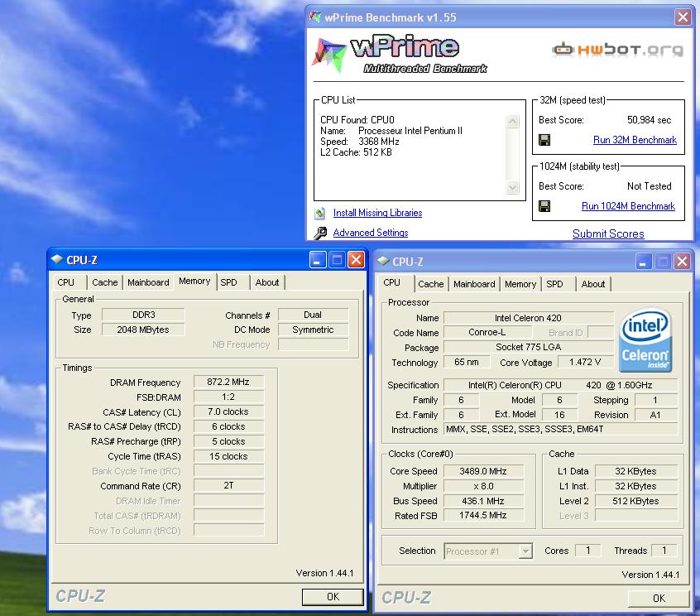Click OK in left CPU-Z Memory window

click(x=333, y=597)
